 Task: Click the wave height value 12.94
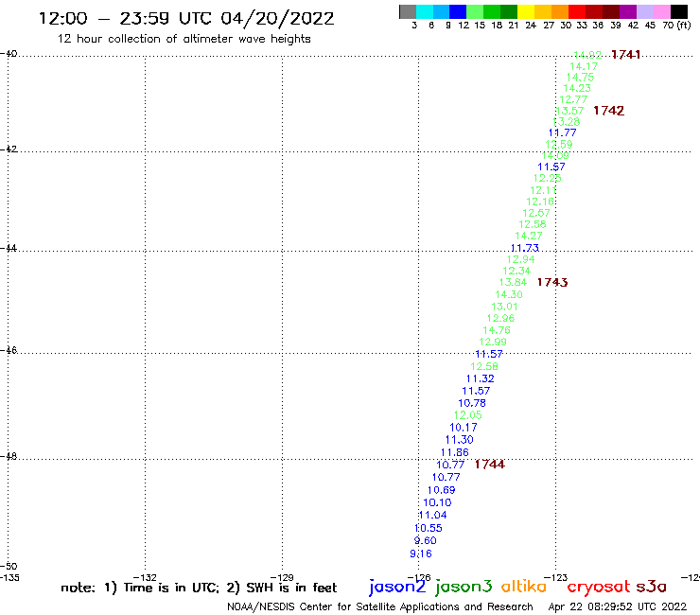[520, 259]
